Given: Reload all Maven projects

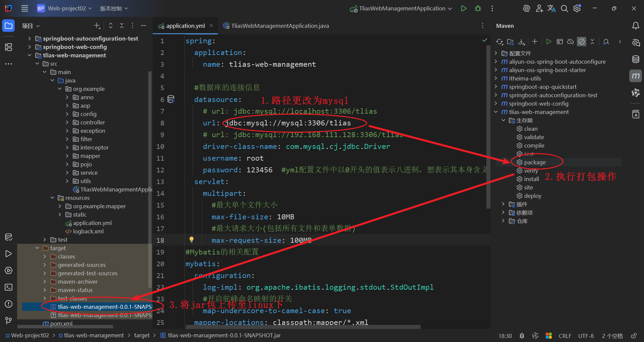Looking at the screenshot, I should [x=499, y=42].
